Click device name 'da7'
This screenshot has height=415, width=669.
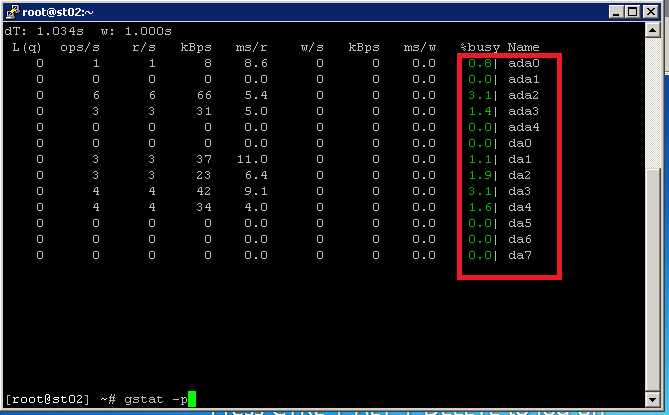point(520,255)
